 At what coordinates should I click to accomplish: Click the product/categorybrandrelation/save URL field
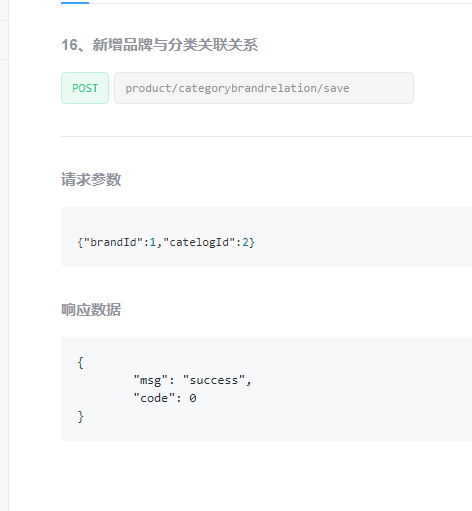(x=264, y=88)
